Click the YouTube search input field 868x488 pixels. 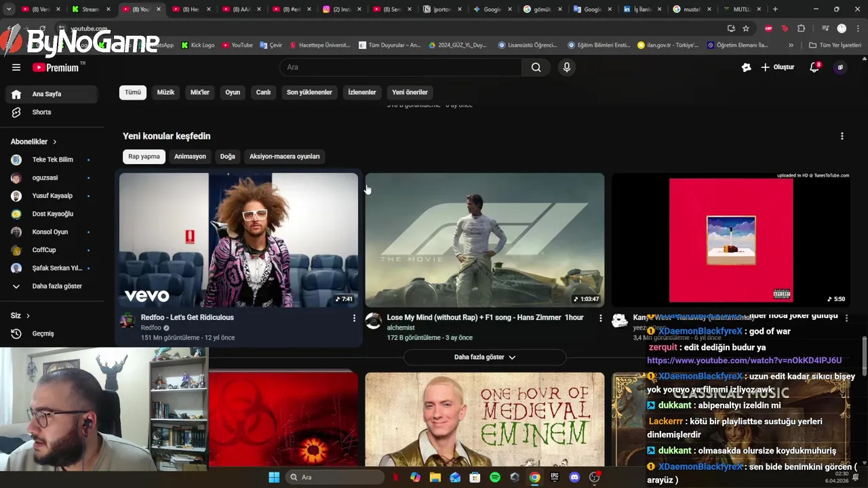click(x=400, y=67)
